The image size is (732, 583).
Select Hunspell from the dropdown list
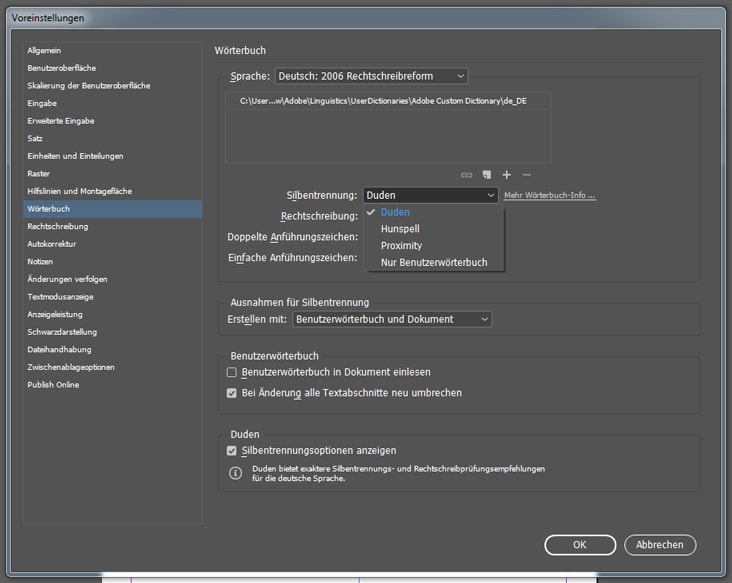coord(400,229)
